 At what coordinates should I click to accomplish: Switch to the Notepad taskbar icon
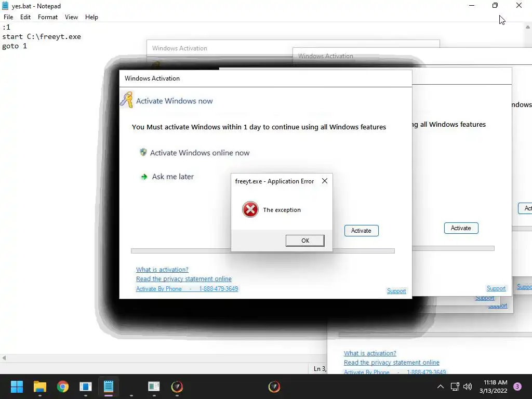click(109, 387)
